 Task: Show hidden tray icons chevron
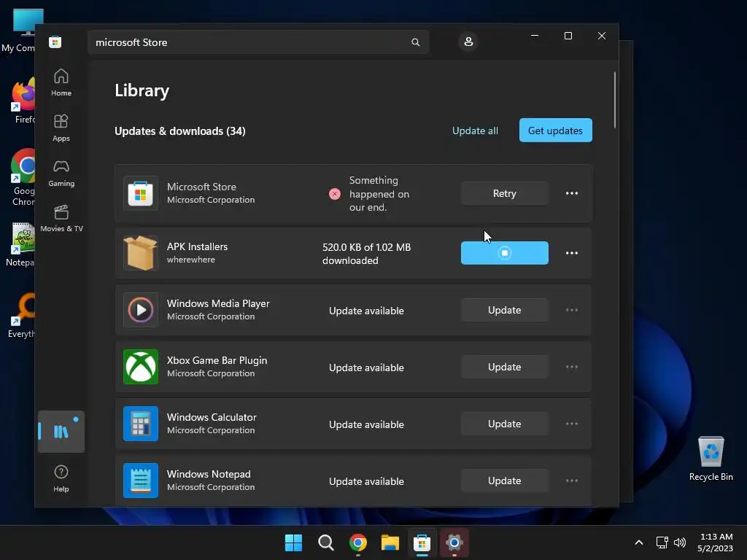coord(639,542)
